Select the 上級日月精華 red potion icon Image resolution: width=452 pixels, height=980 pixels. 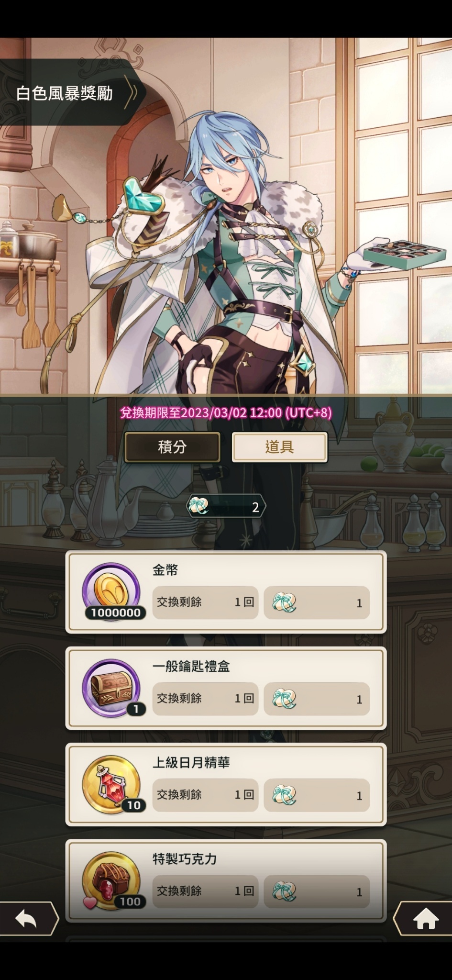coord(111,784)
